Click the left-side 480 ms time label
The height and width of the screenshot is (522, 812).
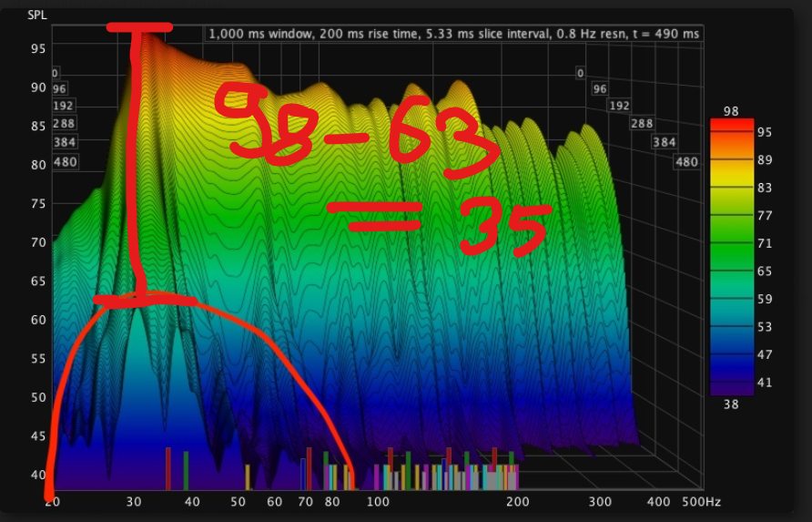66,162
